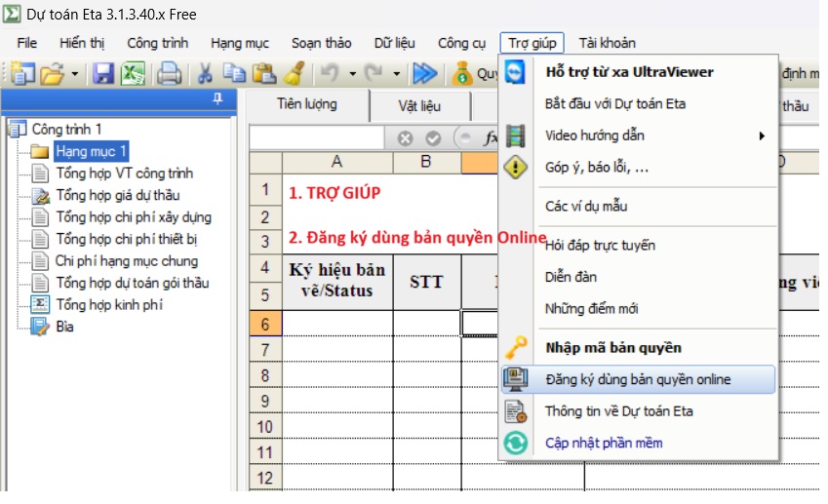The height and width of the screenshot is (504, 828).
Task: Select Những điểm mới menu entry
Action: tap(639, 309)
